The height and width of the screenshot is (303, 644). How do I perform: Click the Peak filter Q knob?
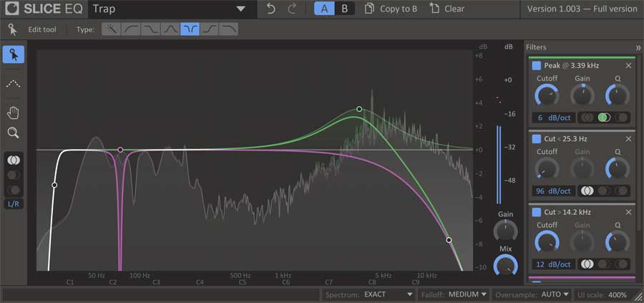coord(618,96)
